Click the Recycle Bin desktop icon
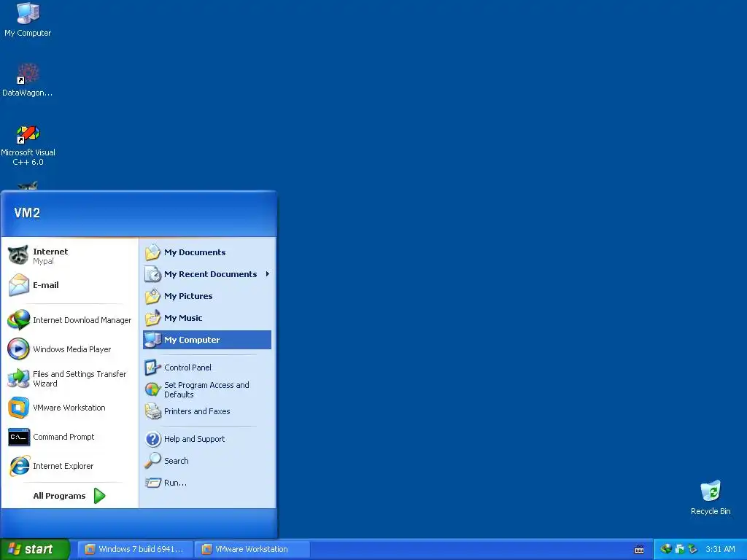Image resolution: width=747 pixels, height=560 pixels. [711, 497]
